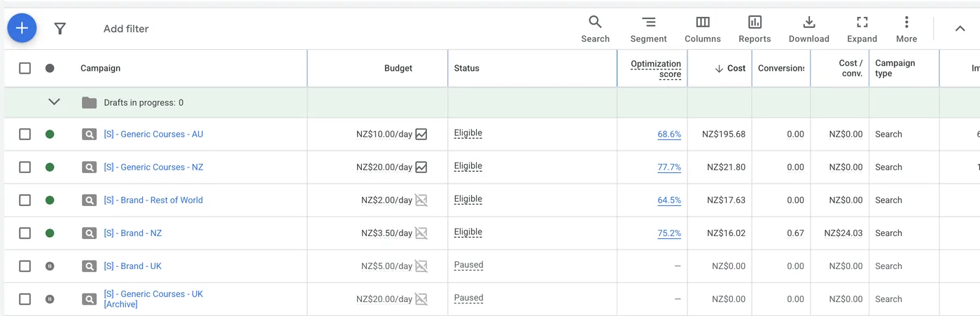
Task: Click paused icon of Generic Courses - UK [Archive]
Action: click(50, 298)
